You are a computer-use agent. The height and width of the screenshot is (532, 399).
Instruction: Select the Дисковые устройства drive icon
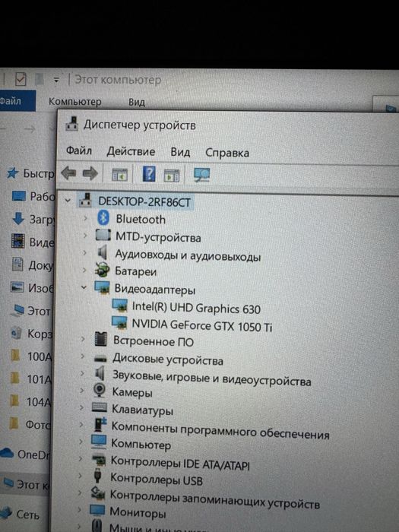tap(100, 358)
